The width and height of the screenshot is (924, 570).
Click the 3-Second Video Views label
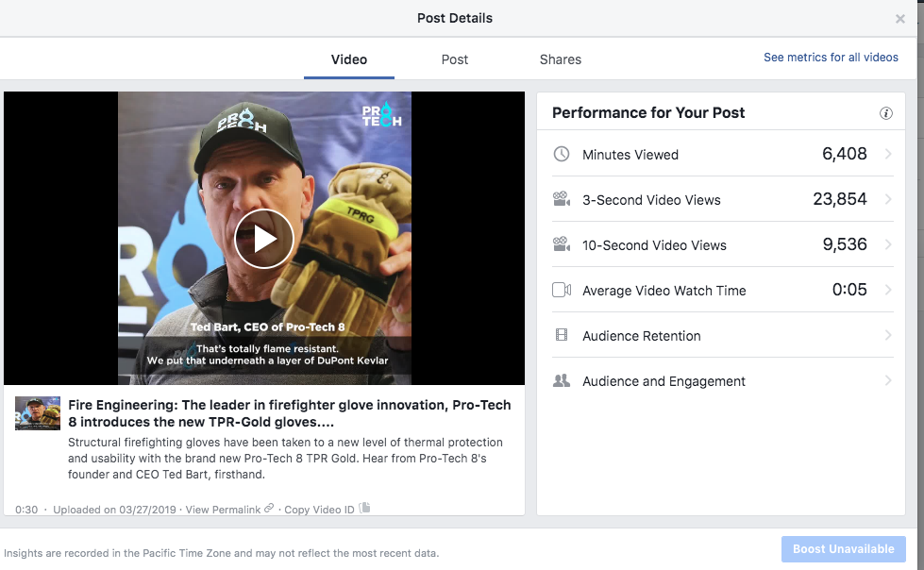(651, 200)
